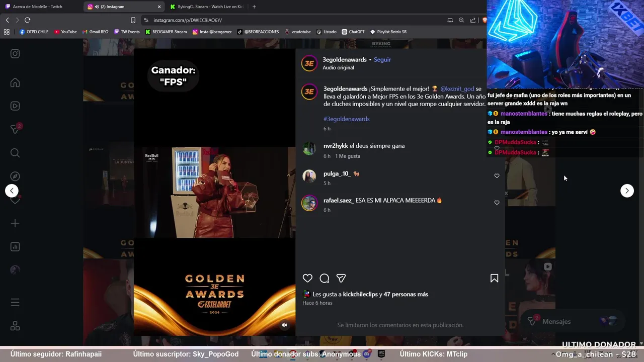Image resolution: width=644 pixels, height=362 pixels.
Task: Save post with bookmark icon
Action: pyautogui.click(x=494, y=278)
